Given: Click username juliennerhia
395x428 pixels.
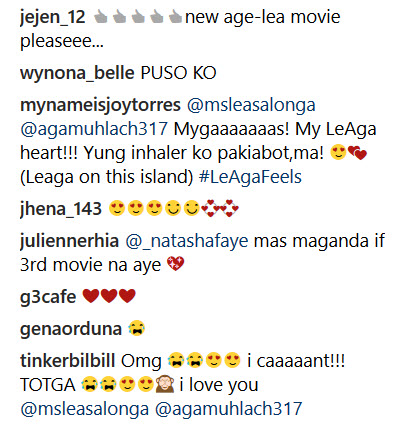Looking at the screenshot, I should [69, 241].
